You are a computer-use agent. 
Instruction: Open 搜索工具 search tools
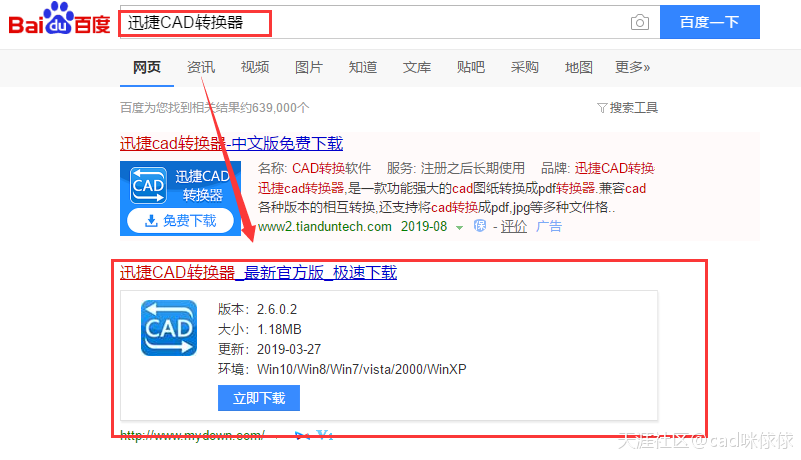(x=633, y=108)
